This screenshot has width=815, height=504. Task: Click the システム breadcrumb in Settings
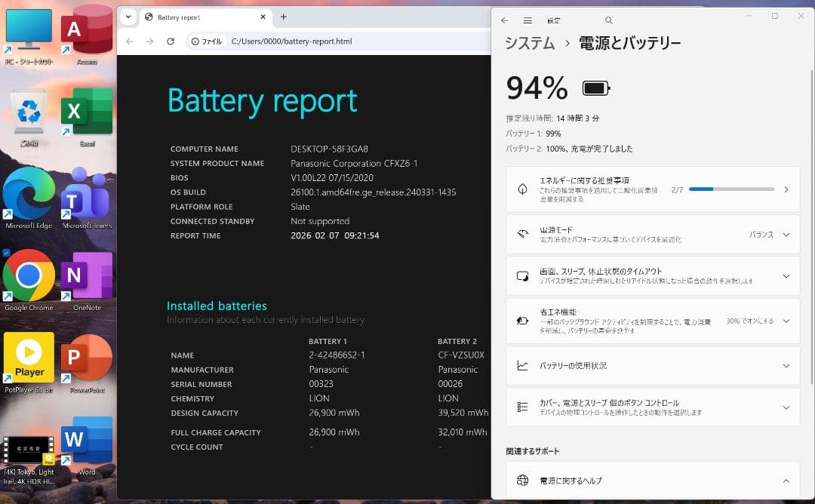pos(530,44)
